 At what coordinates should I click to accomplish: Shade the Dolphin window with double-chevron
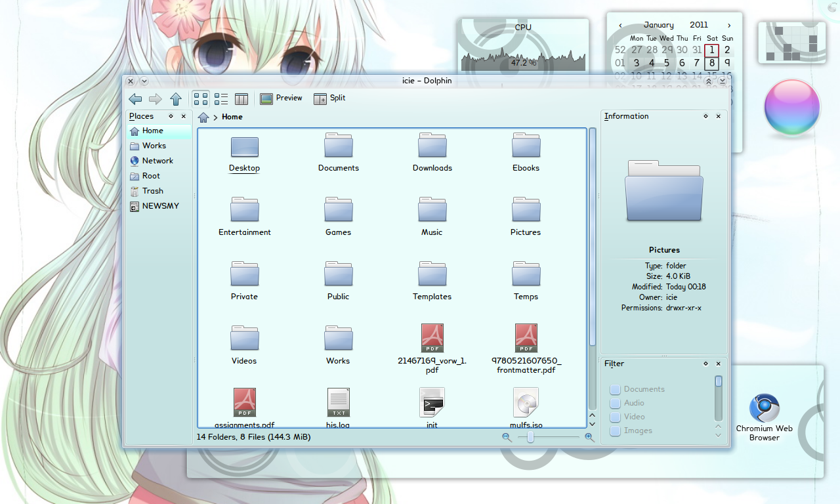click(709, 81)
